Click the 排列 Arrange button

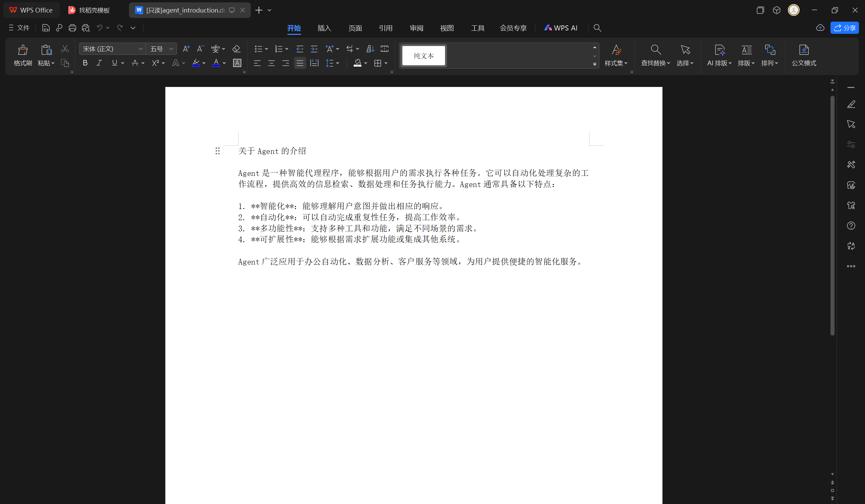tap(770, 55)
